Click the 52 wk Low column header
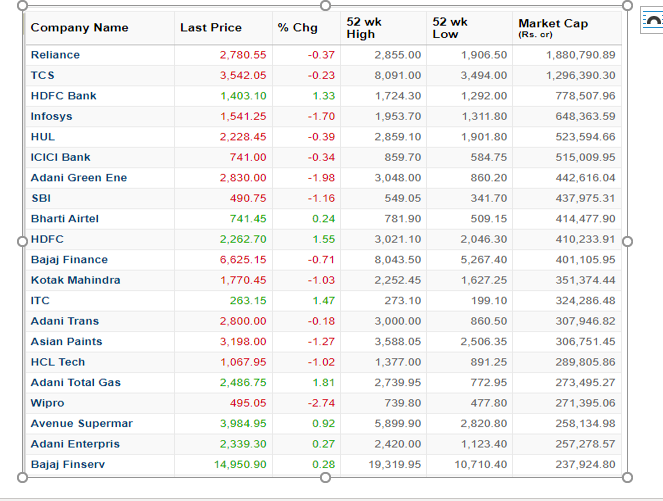The height and width of the screenshot is (501, 663). pyautogui.click(x=449, y=28)
